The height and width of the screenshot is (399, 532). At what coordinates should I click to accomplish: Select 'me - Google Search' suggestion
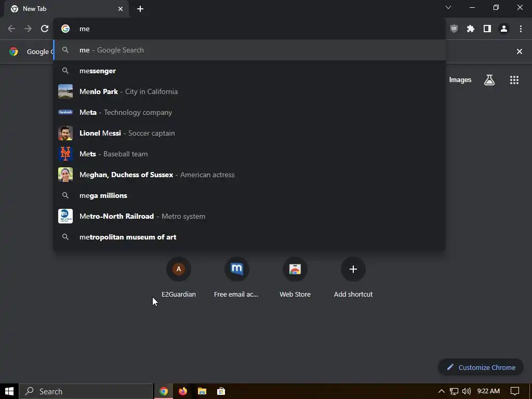249,50
